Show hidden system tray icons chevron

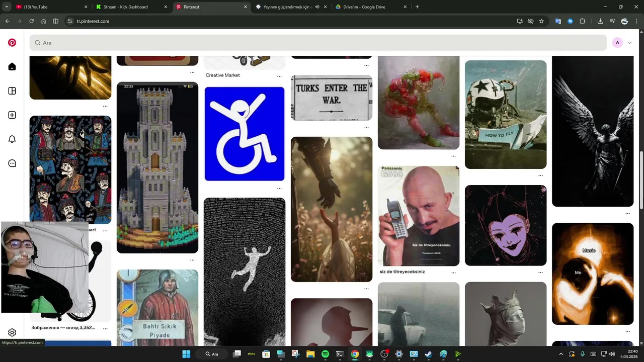[x=561, y=354]
